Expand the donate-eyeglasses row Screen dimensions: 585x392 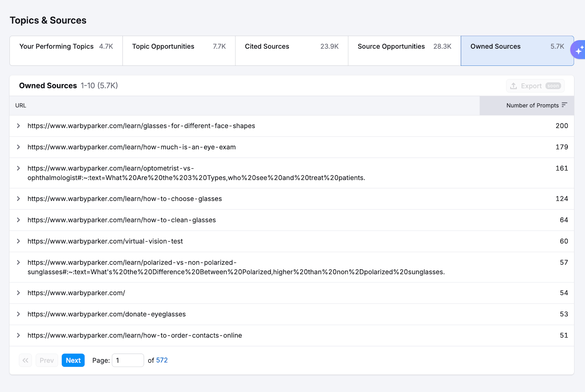coord(18,314)
